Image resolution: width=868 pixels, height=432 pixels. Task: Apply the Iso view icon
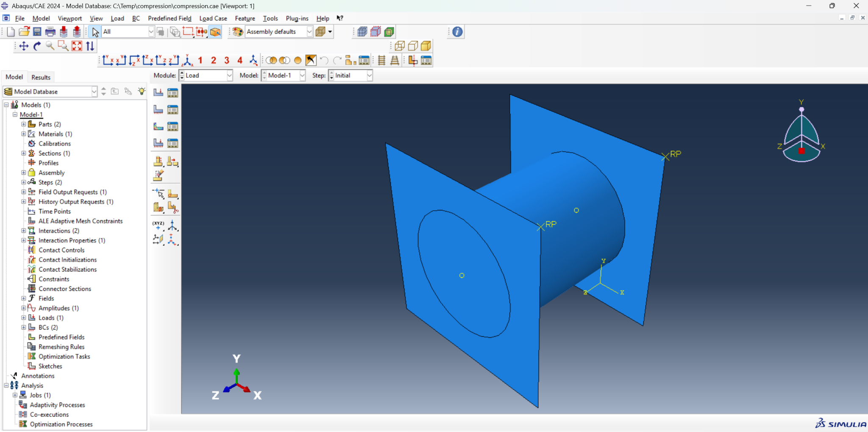[x=187, y=61]
